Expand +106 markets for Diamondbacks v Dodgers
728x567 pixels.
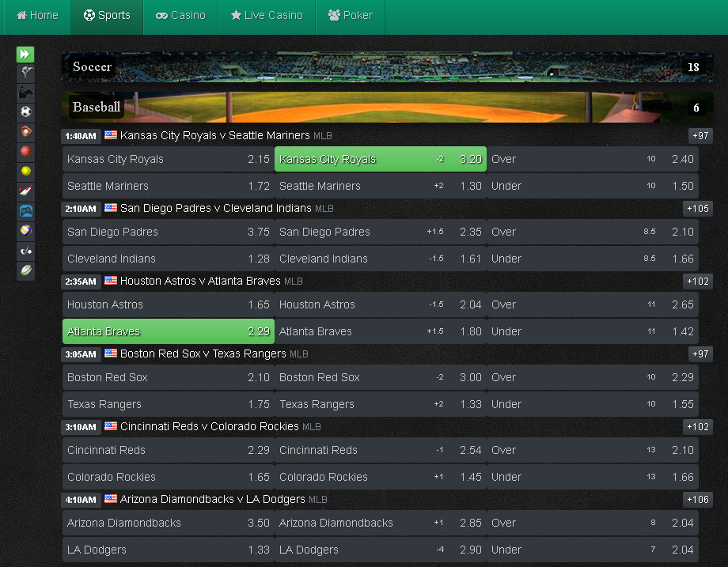tap(697, 501)
